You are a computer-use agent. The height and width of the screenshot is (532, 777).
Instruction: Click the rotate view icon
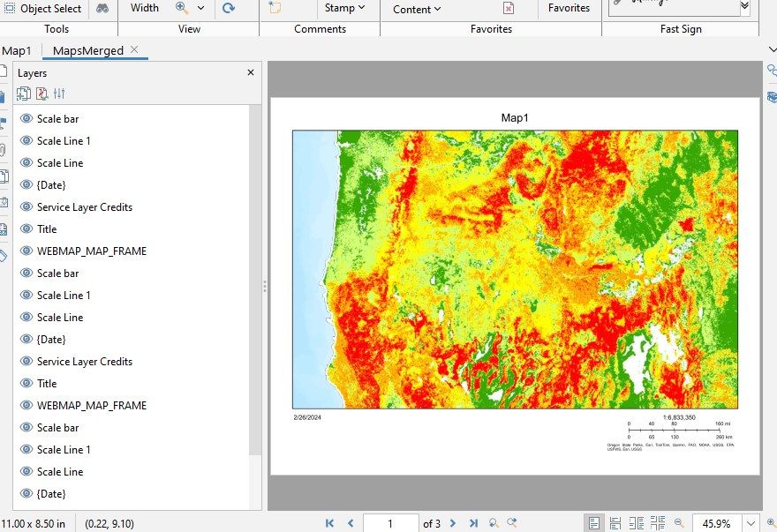click(229, 8)
